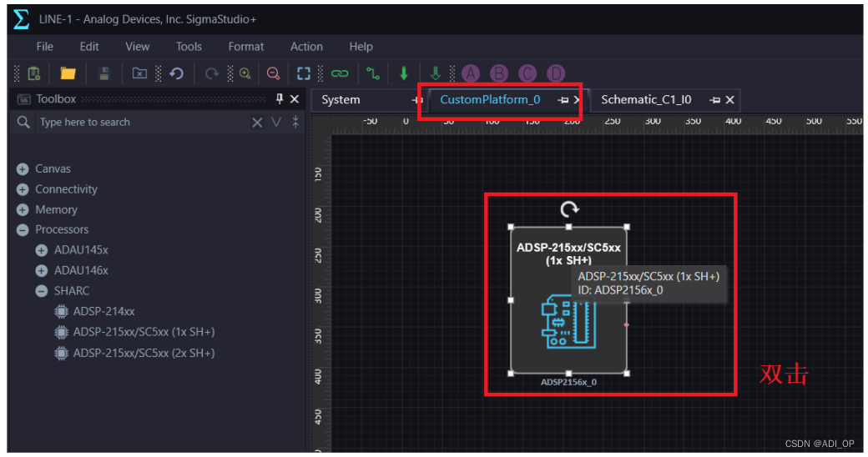Expand the ADAU145x node
Image resolution: width=868 pixels, height=457 pixels.
point(42,251)
